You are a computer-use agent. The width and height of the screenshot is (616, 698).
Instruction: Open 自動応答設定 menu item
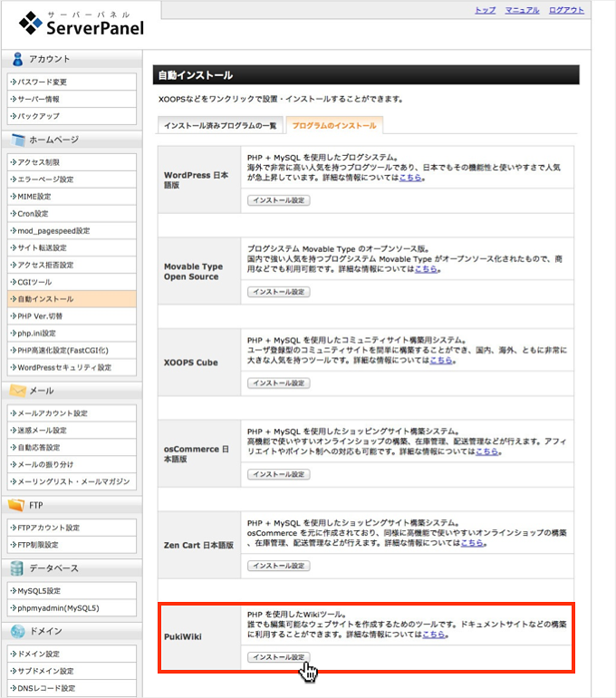[72, 448]
